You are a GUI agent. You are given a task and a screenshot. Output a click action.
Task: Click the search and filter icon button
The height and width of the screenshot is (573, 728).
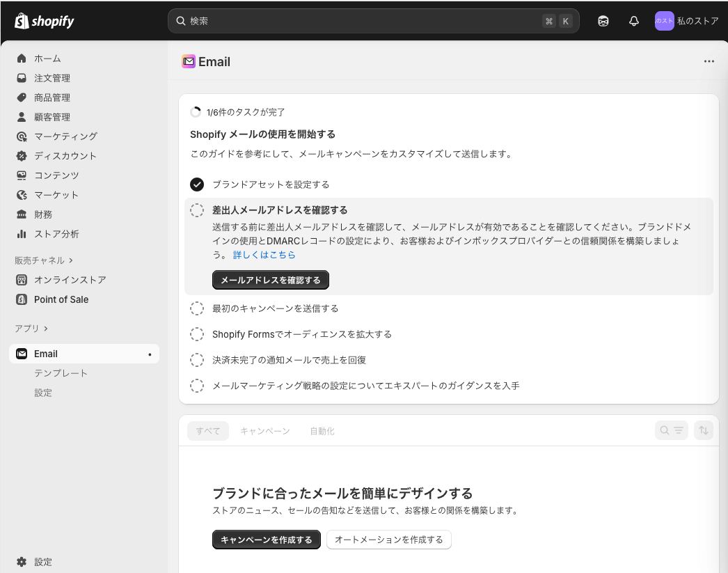(672, 430)
